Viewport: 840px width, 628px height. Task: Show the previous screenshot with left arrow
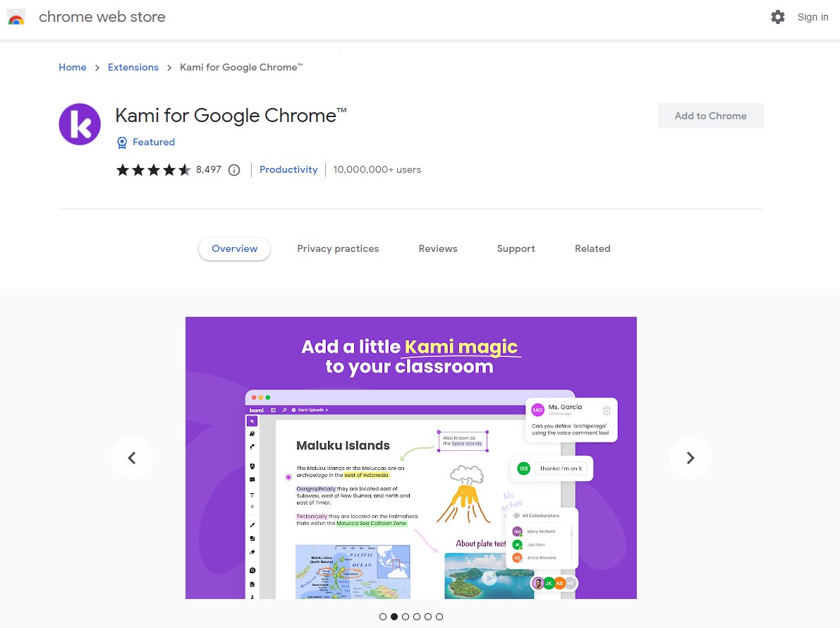pyautogui.click(x=132, y=458)
